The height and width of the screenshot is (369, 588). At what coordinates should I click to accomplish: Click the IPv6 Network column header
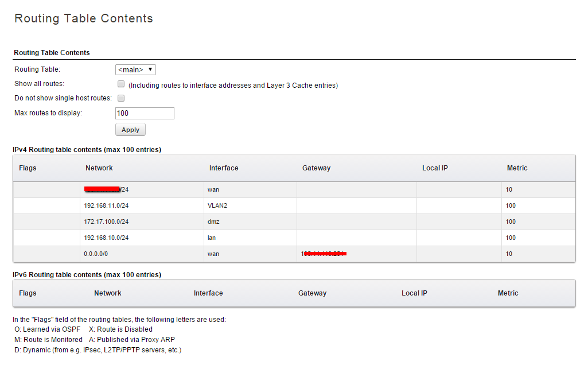108,293
